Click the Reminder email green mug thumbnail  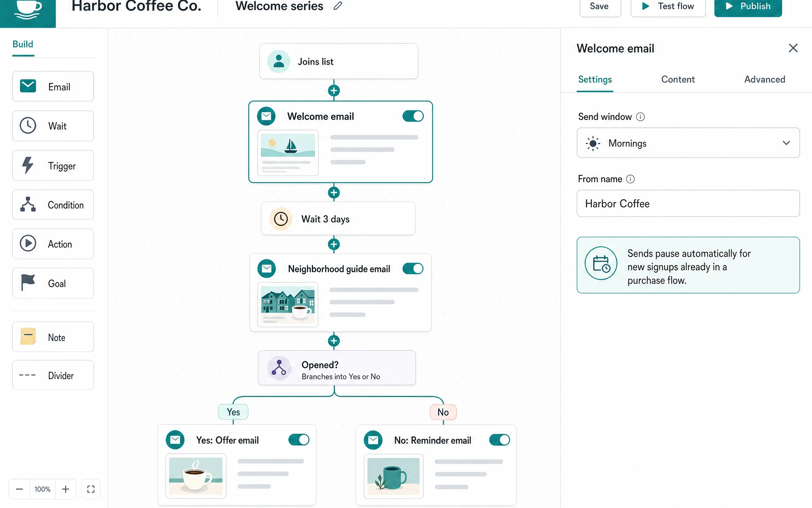tap(393, 476)
